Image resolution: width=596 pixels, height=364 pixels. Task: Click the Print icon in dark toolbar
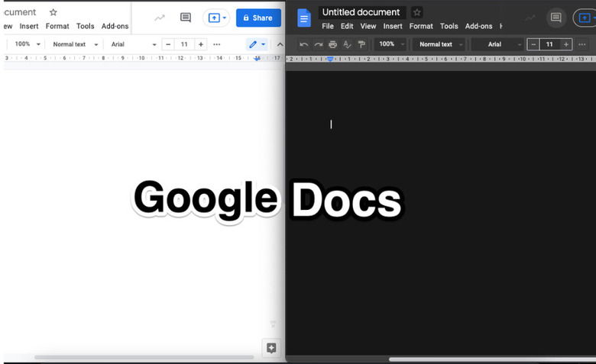point(332,44)
